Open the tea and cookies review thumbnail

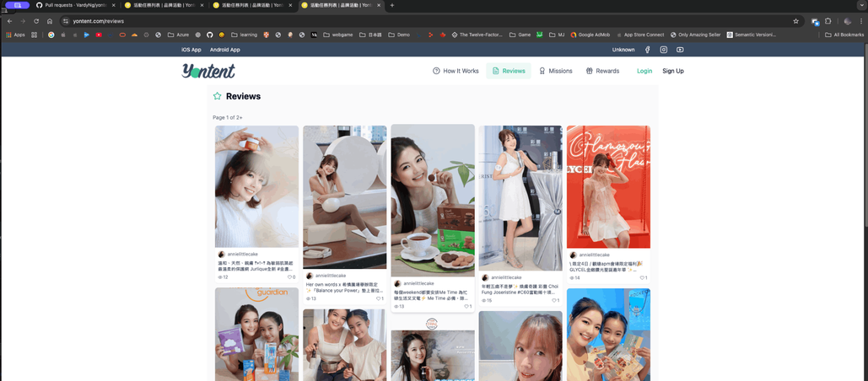pyautogui.click(x=433, y=200)
